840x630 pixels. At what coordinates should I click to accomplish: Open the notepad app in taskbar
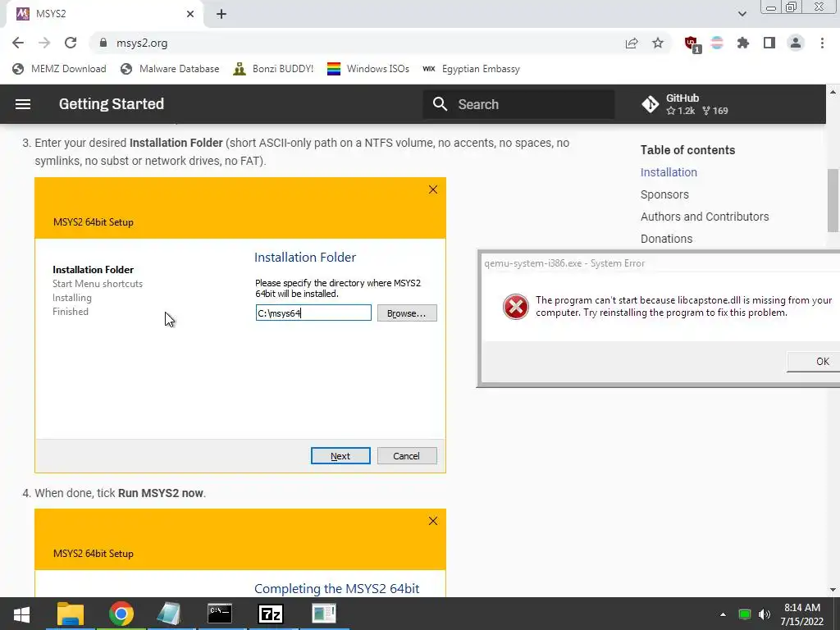170,614
